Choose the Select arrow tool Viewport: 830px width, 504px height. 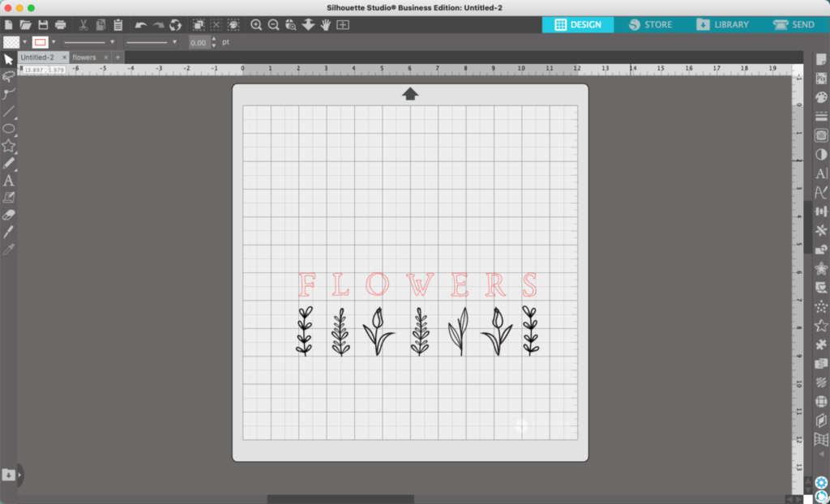(x=8, y=59)
